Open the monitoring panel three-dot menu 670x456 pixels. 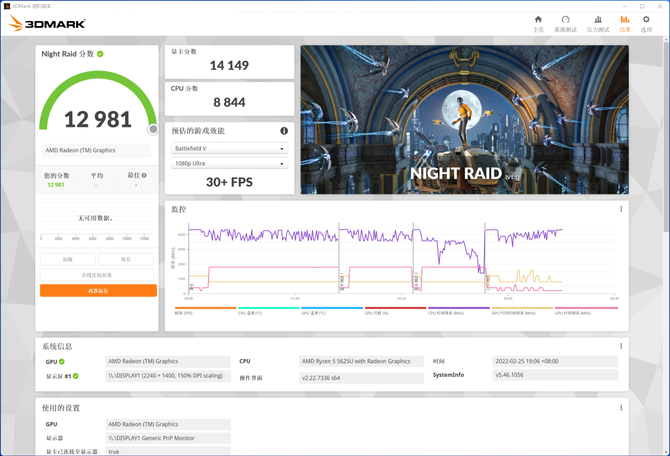tap(621, 210)
